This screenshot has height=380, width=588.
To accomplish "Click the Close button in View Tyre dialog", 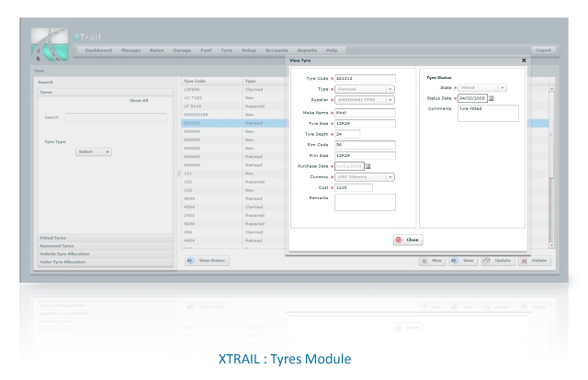I will point(408,240).
